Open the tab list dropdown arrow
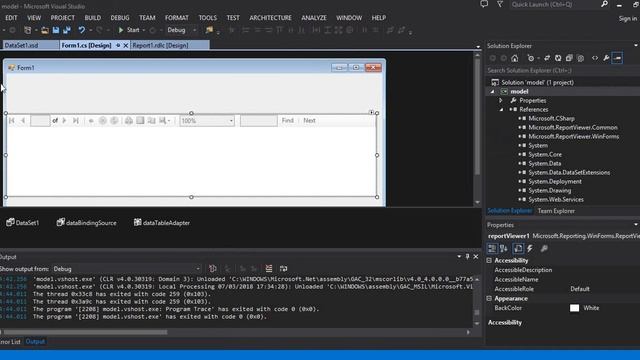Viewport: 640px width, 360px height. (478, 47)
